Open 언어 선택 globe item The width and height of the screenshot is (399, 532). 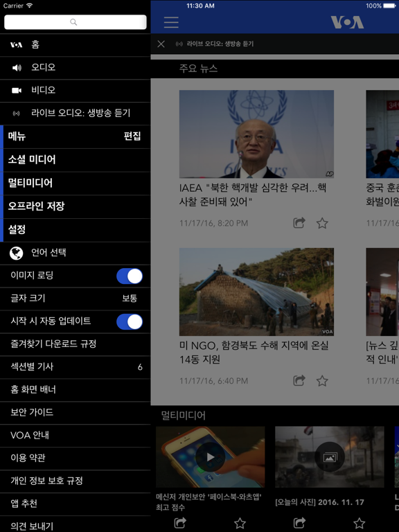click(x=76, y=253)
